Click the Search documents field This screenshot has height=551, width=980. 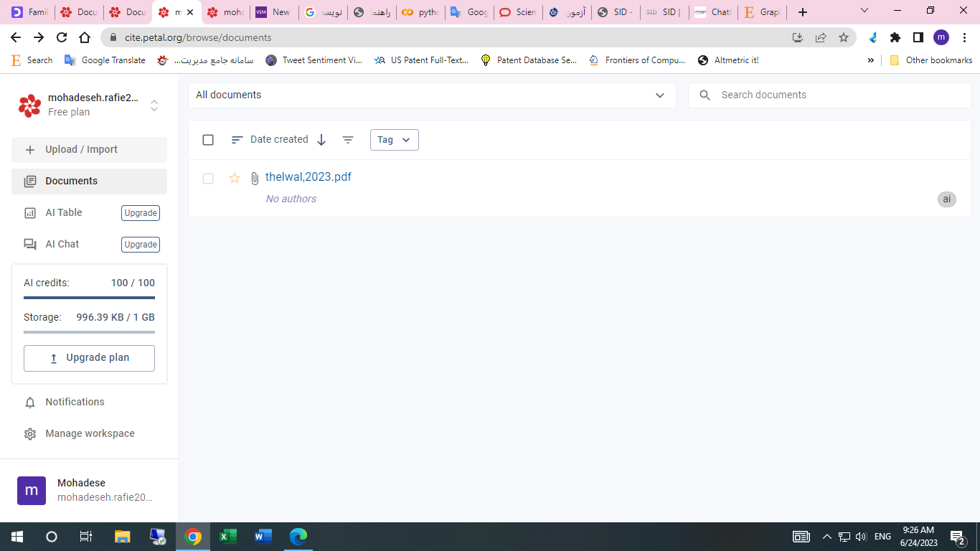pos(829,95)
